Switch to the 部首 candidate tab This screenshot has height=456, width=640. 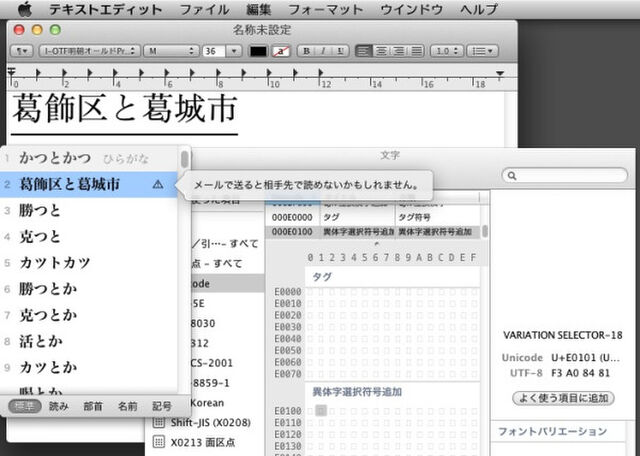93,405
